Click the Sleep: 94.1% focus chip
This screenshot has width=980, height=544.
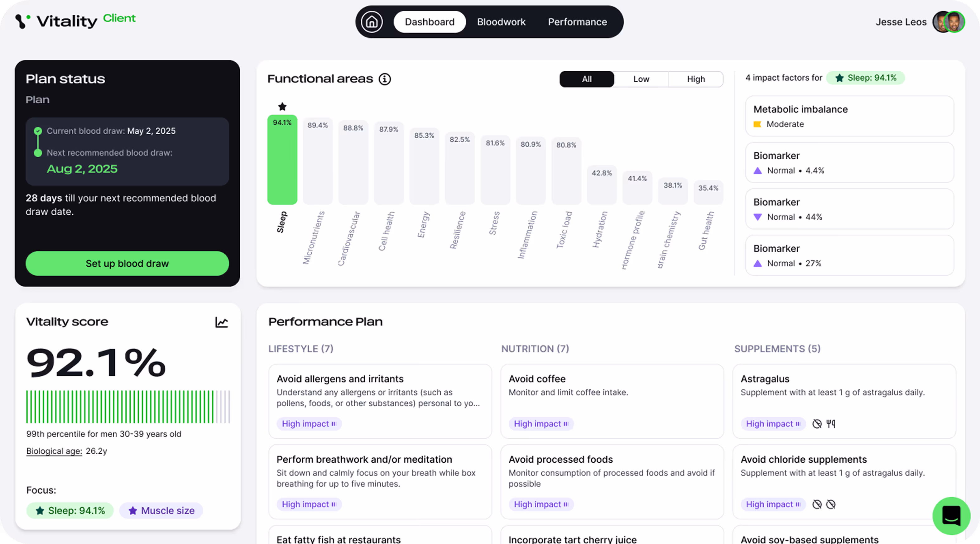[x=70, y=511]
